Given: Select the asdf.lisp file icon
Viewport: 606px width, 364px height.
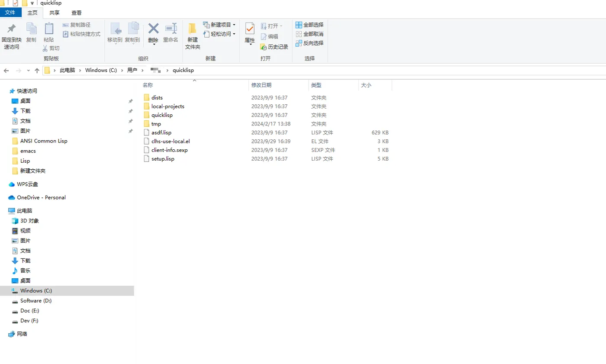Looking at the screenshot, I should pyautogui.click(x=146, y=132).
